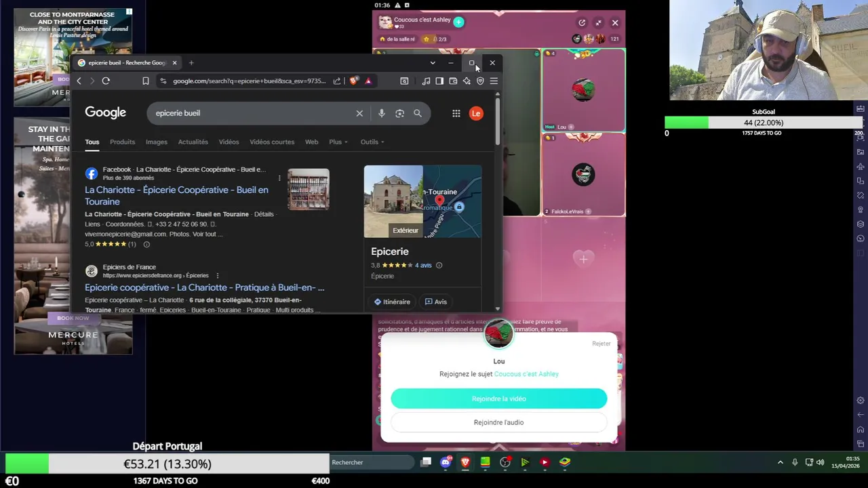
Task: Start Google voice search
Action: click(381, 113)
